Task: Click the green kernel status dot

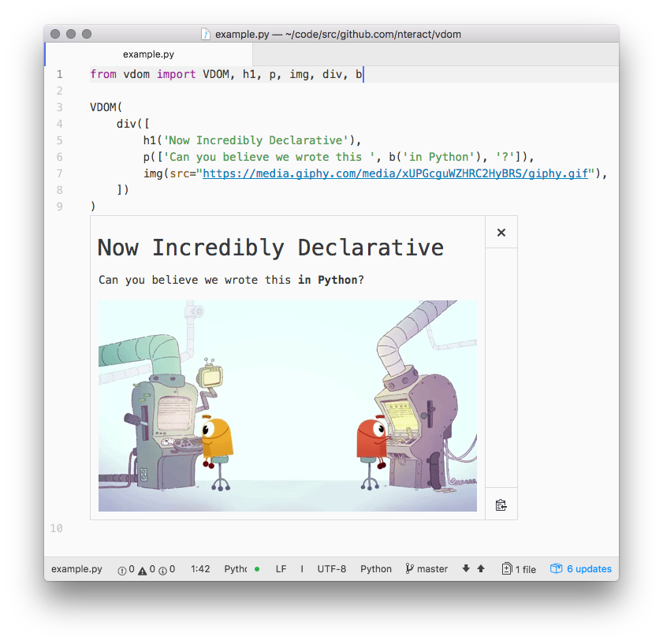Action: pyautogui.click(x=257, y=569)
